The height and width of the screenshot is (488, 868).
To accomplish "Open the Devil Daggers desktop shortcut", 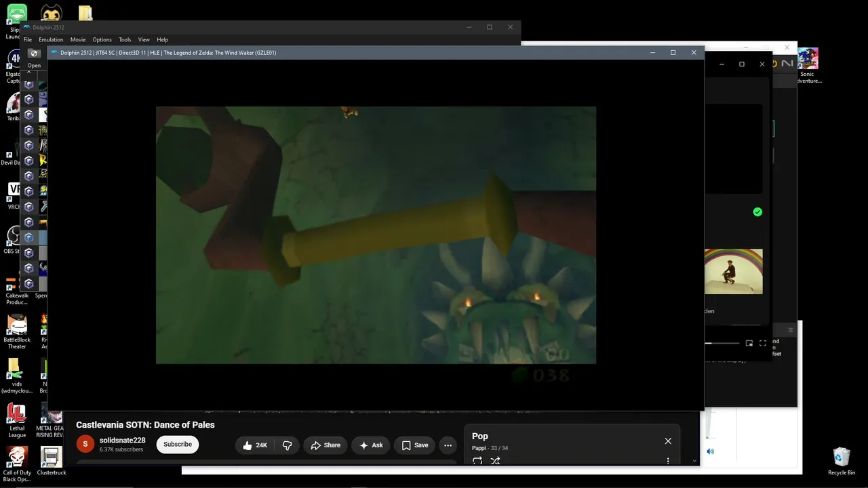I will 10,152.
